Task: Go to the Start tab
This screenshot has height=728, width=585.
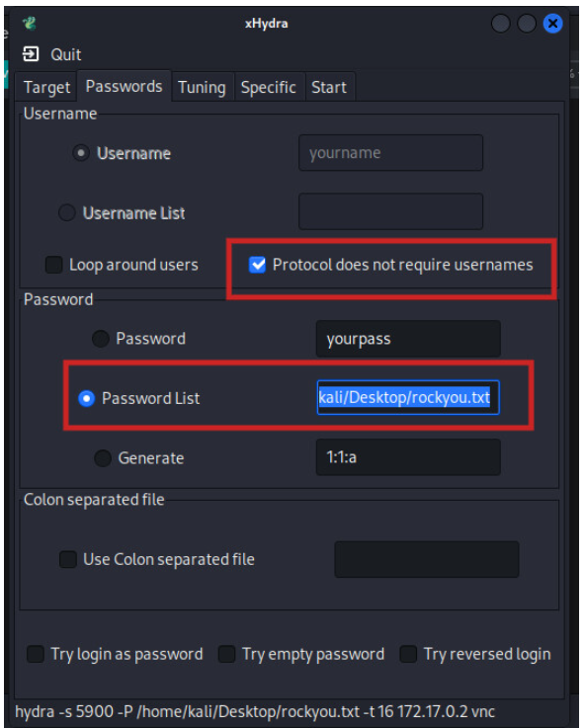Action: coord(329,87)
